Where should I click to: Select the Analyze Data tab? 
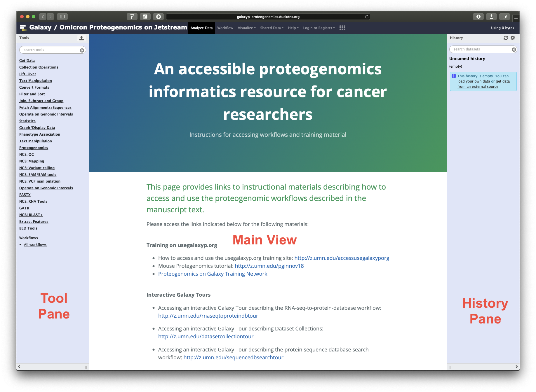201,28
